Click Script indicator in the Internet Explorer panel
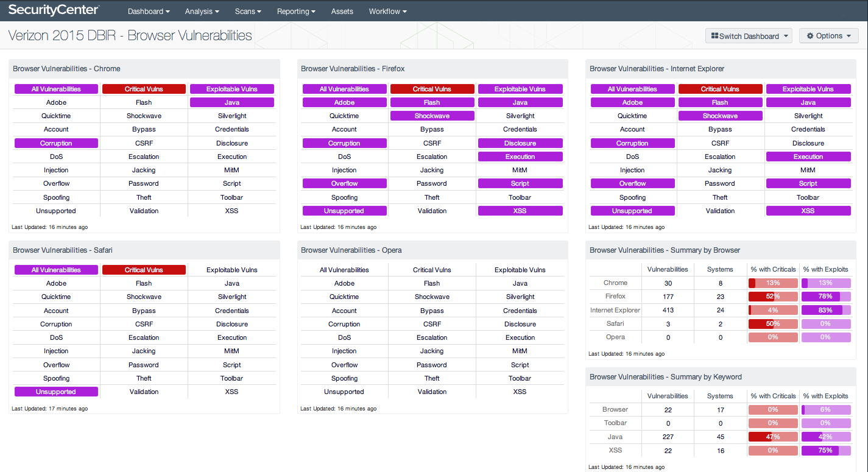 pos(808,183)
